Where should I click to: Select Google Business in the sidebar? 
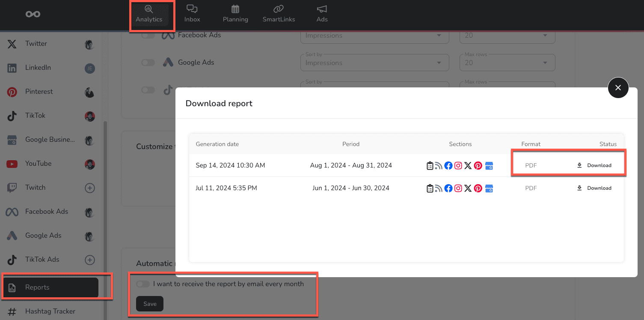[50, 140]
